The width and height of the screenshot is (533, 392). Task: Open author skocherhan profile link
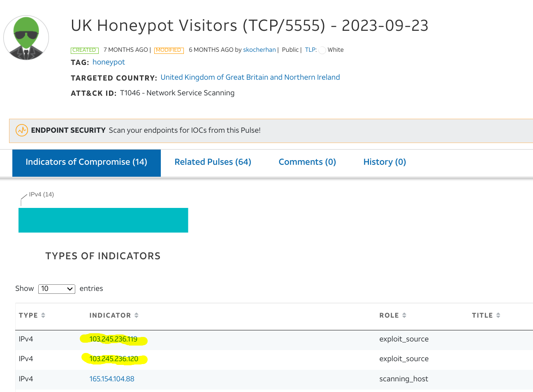pos(260,50)
